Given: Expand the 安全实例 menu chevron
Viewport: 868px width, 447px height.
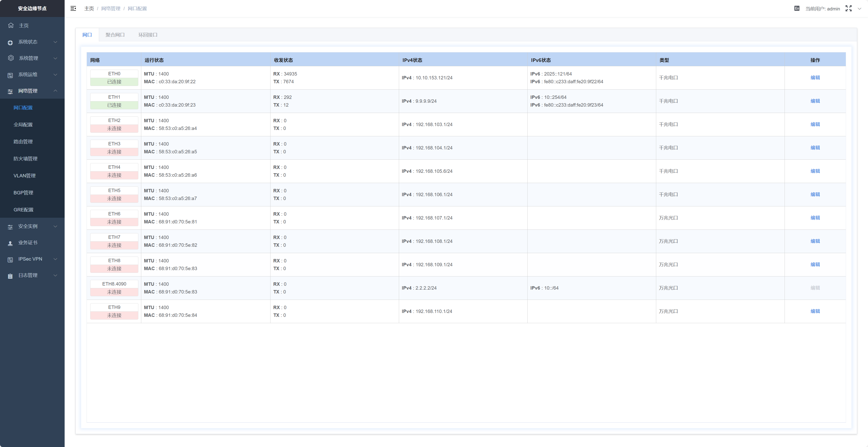Looking at the screenshot, I should [x=55, y=226].
